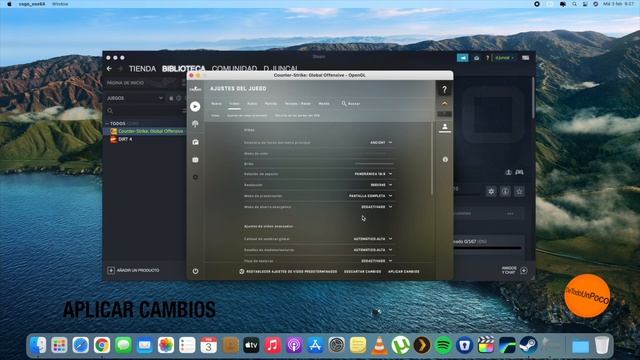Screen dimensions: 640x360
Task: Click Restablecer ajustes de vídeo predeterminados
Action: [288, 271]
